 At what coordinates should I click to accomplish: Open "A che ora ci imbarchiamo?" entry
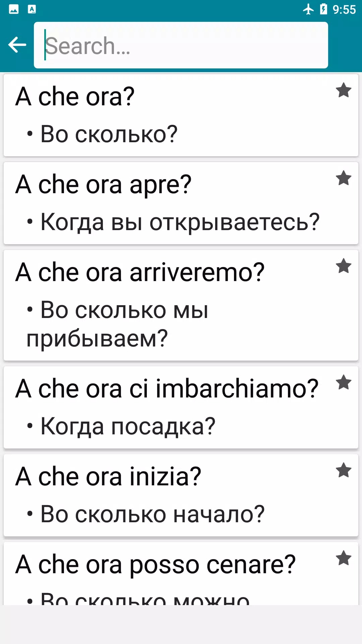(167, 389)
